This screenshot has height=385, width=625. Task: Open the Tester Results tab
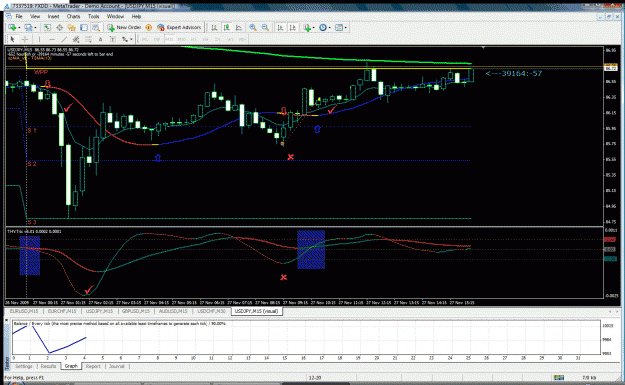[48, 366]
